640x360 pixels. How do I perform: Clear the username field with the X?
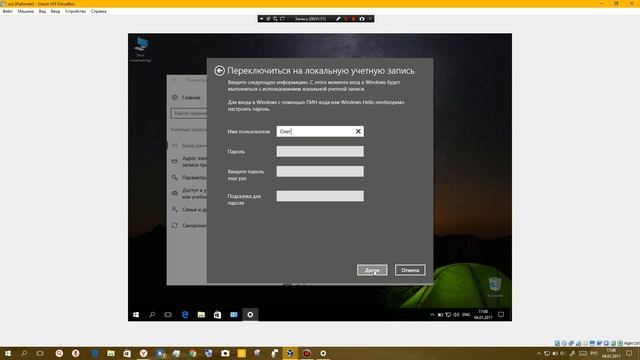pyautogui.click(x=358, y=131)
